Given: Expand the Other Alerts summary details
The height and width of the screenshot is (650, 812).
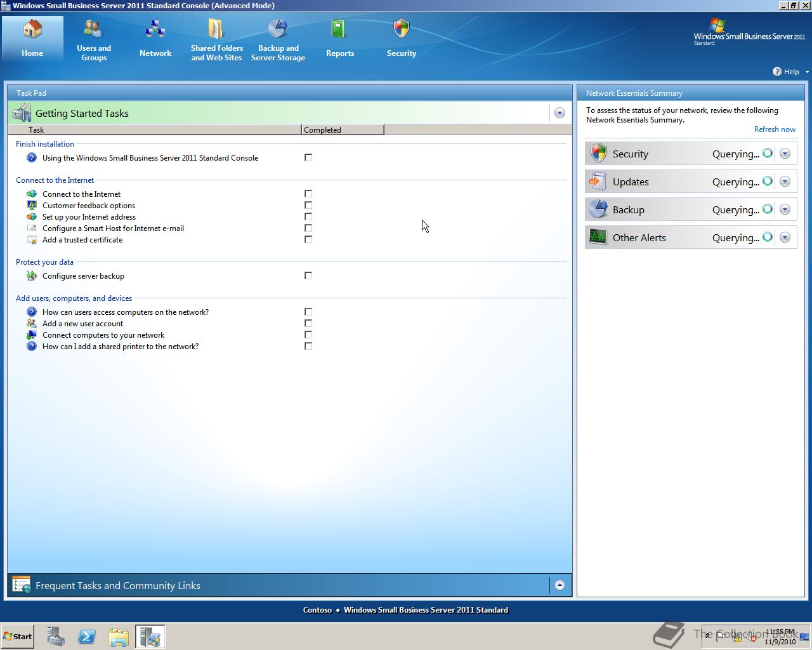Looking at the screenshot, I should [x=785, y=237].
